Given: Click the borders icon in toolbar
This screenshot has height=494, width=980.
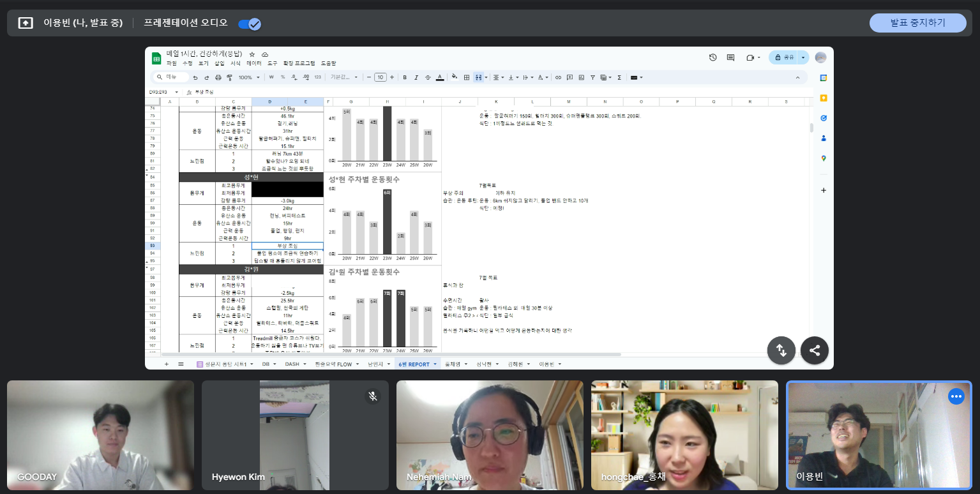Looking at the screenshot, I should (x=466, y=77).
